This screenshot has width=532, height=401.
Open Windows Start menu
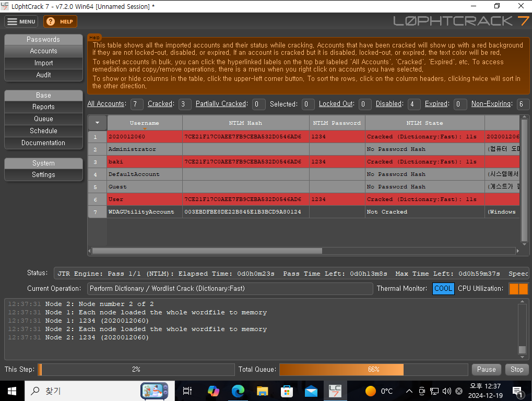pyautogui.click(x=12, y=391)
